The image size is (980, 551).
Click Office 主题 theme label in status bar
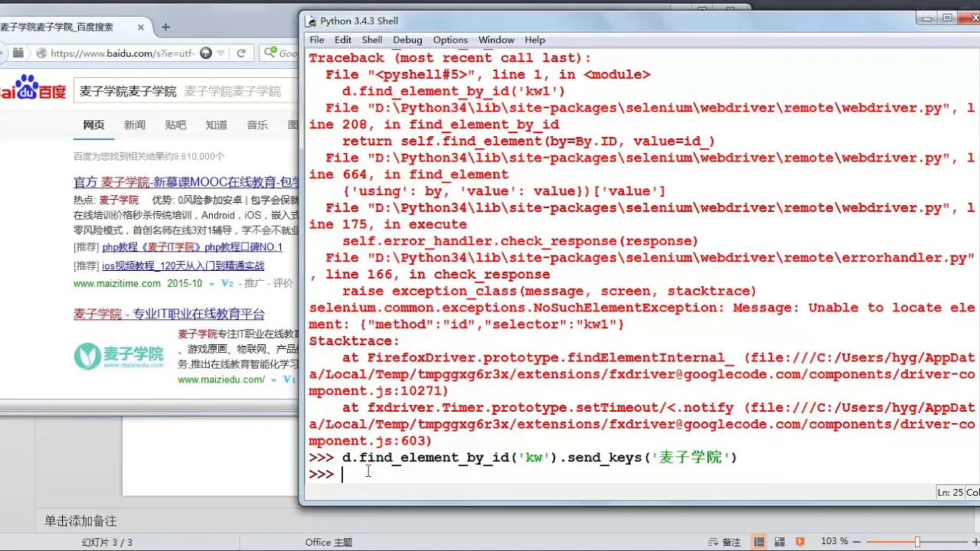pyautogui.click(x=328, y=542)
